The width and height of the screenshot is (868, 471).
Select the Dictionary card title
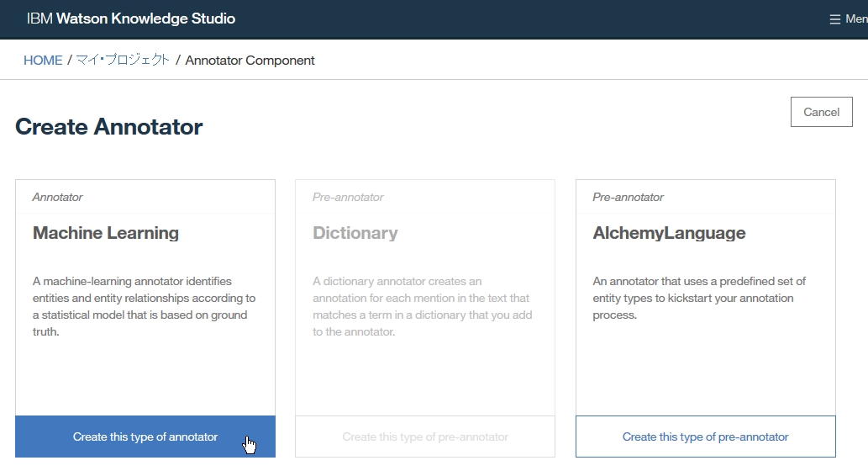355,233
